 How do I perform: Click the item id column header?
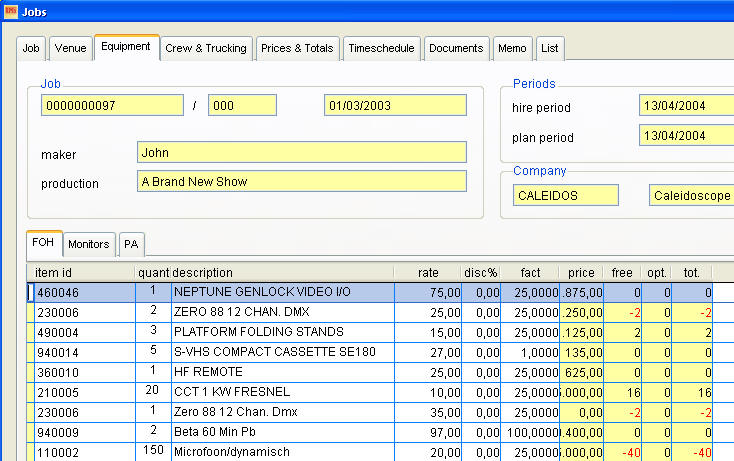[82, 273]
